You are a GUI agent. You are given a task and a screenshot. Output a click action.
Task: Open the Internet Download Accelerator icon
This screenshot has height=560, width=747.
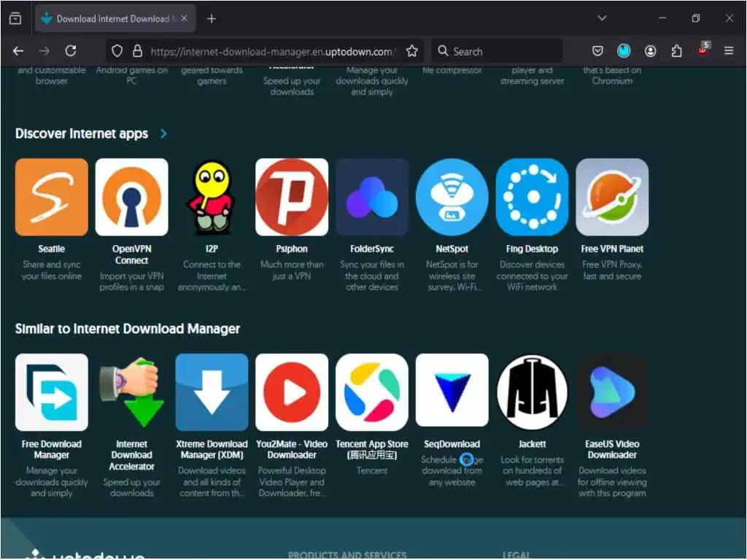[131, 392]
